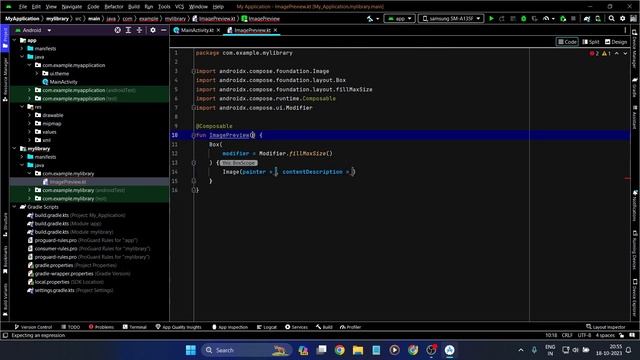Screen dimensions: 640x360
Task: Click the 4 spaces indent indicator
Action: click(605, 335)
